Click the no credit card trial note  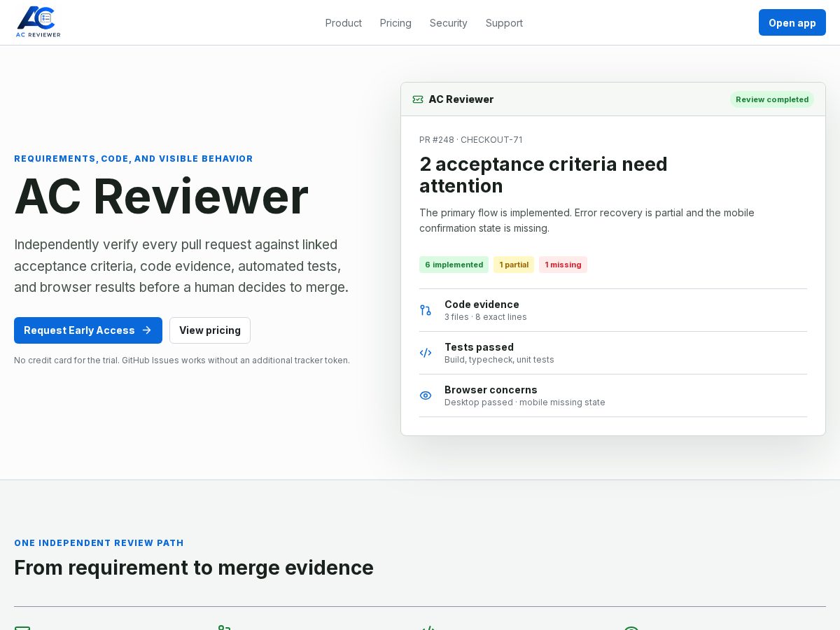182,360
